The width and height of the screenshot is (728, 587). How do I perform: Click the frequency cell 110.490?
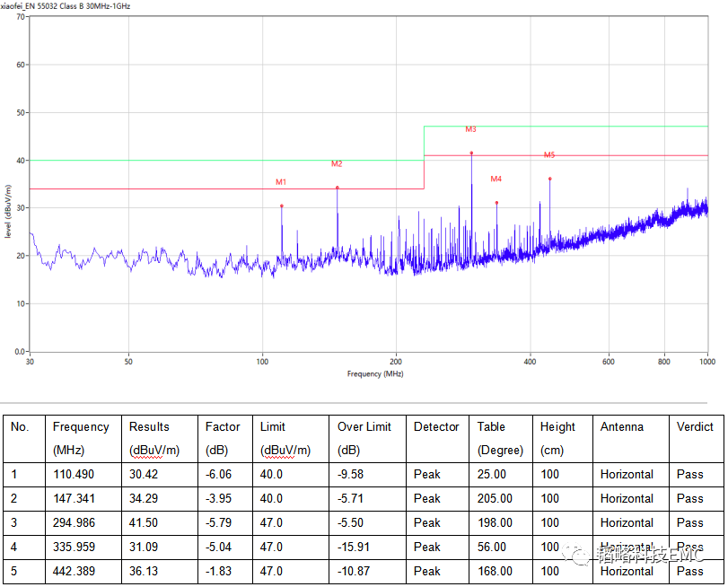[x=74, y=474]
